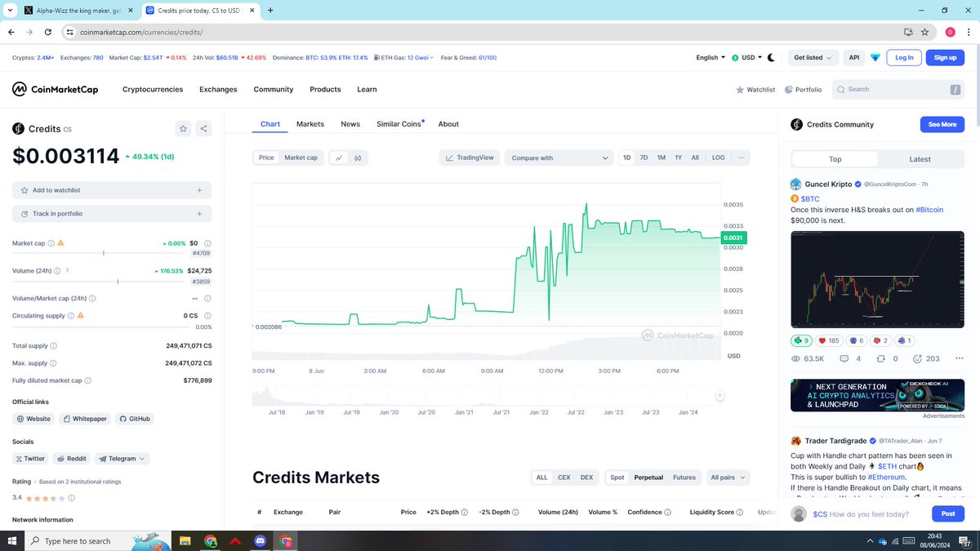The width and height of the screenshot is (980, 551).
Task: Click See More in Credits Community
Action: pos(942,124)
